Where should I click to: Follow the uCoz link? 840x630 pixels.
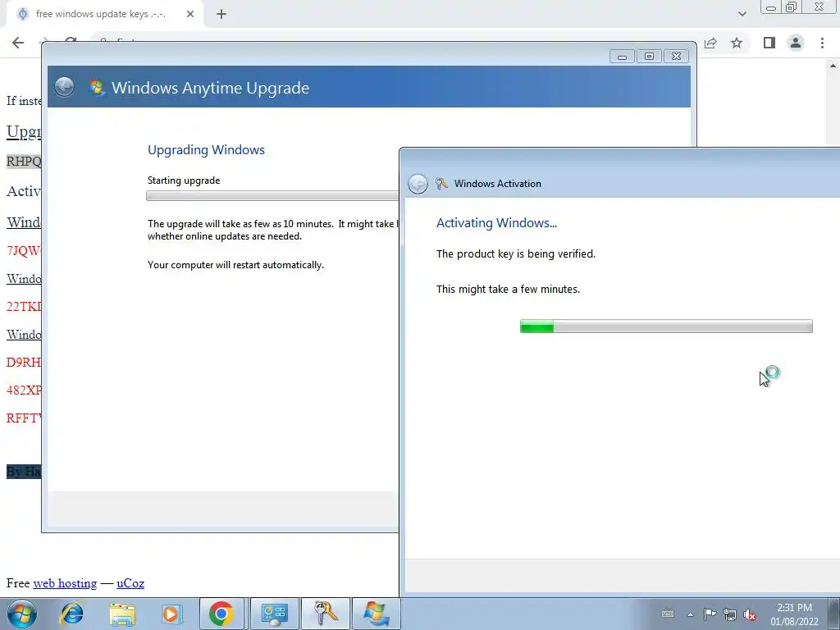(130, 583)
